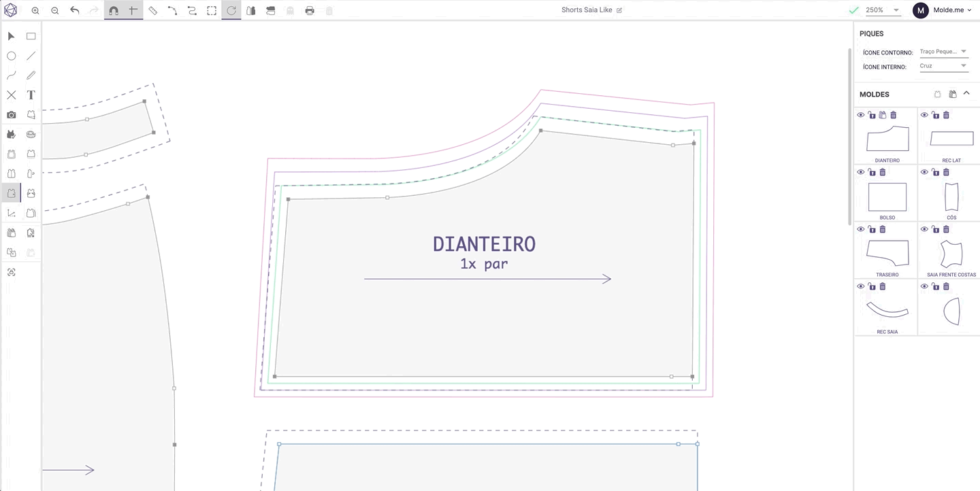980x491 pixels.
Task: Toggle visibility of the BOLSO piece
Action: pos(861,172)
